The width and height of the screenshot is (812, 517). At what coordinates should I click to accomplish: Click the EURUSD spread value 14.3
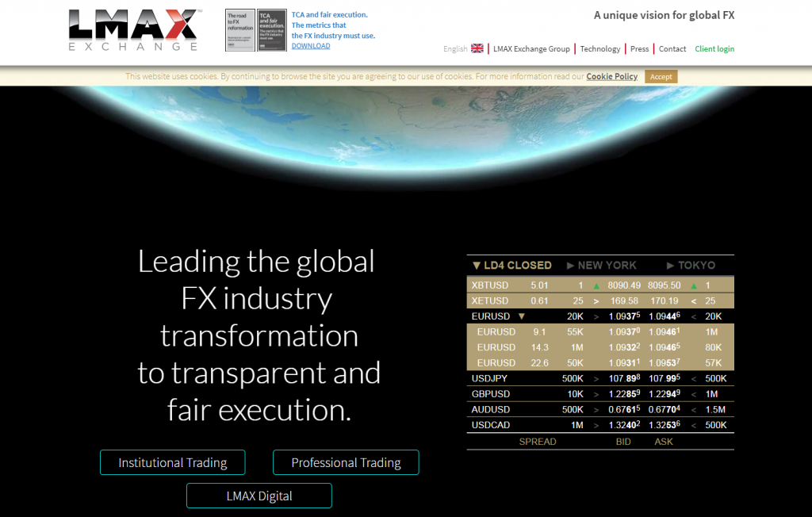pyautogui.click(x=539, y=347)
